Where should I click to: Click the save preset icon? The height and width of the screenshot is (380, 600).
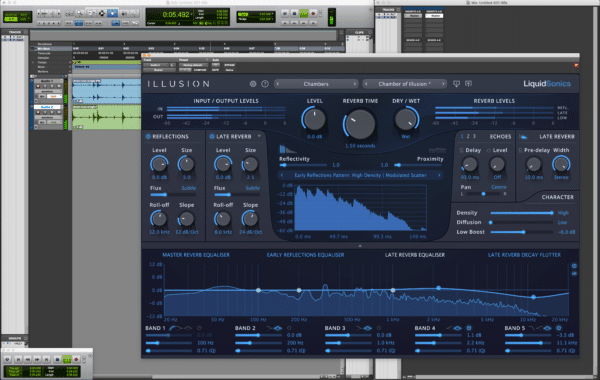[468, 84]
